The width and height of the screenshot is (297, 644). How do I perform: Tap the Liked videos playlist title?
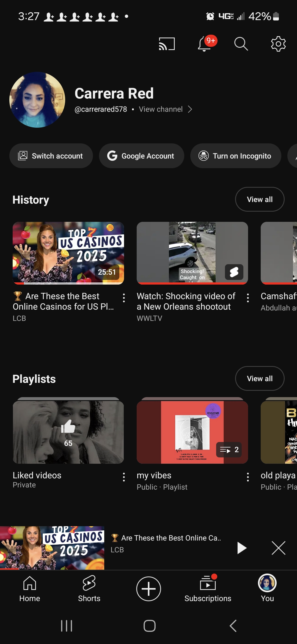[x=37, y=475]
